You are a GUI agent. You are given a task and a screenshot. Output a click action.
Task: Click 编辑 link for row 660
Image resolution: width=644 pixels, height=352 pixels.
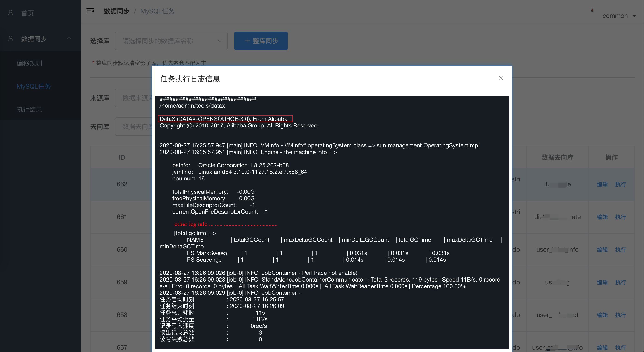click(602, 249)
